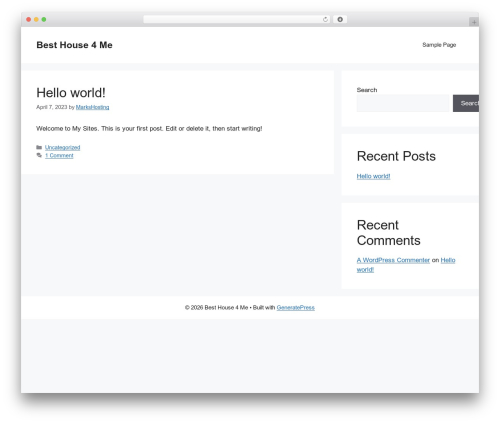Click the dark Search submit button
The height and width of the screenshot is (423, 500).
click(466, 103)
